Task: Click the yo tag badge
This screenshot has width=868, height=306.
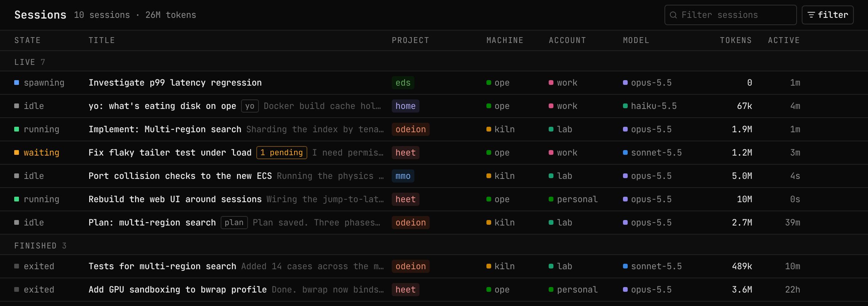Action: pos(250,106)
